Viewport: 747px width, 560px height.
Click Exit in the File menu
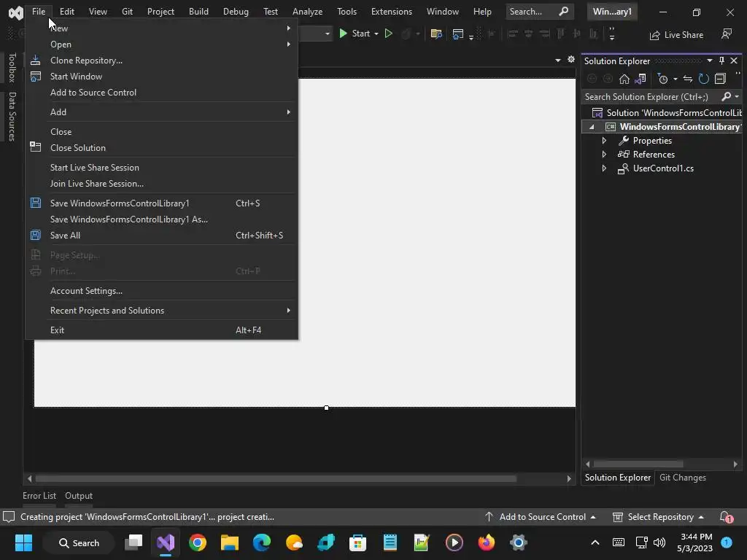coord(162,330)
